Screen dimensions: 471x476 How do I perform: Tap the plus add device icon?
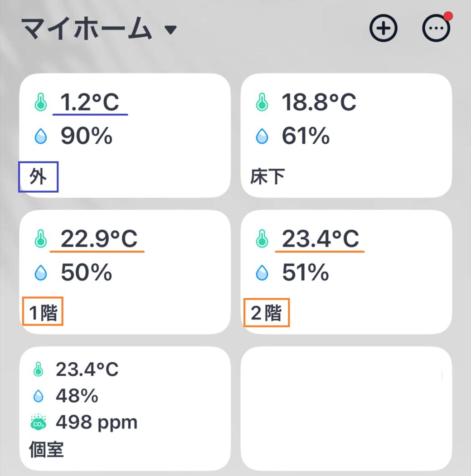coord(384,29)
